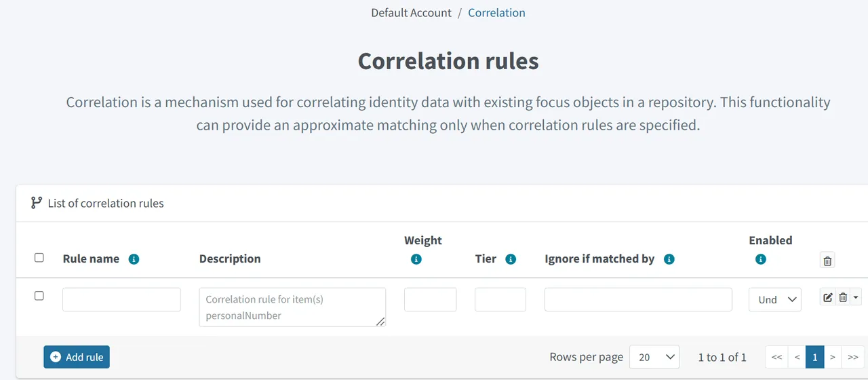Click Ignore if matched by info icon
This screenshot has height=380, width=868.
[x=669, y=259]
